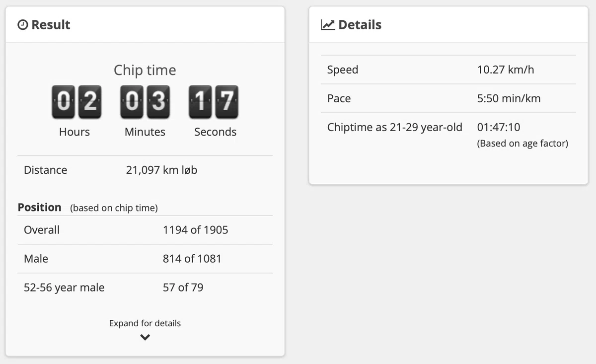Click the 'Chiptime as 21-29 year-old' label
This screenshot has width=596, height=364.
pos(395,127)
